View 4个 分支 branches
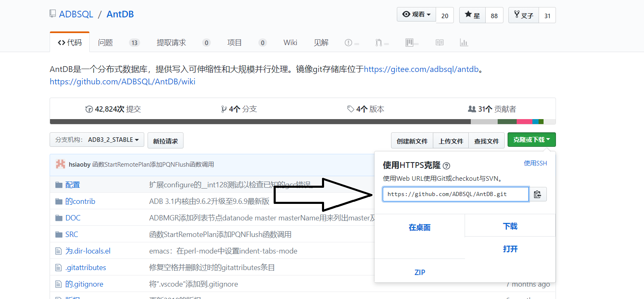Viewport: 644px width, 299px height. [239, 109]
